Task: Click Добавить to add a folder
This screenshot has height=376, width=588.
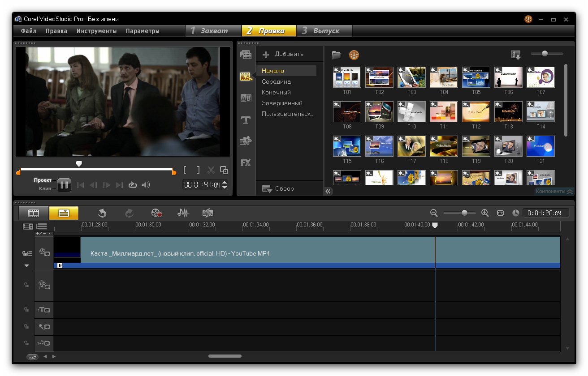Action: [283, 54]
